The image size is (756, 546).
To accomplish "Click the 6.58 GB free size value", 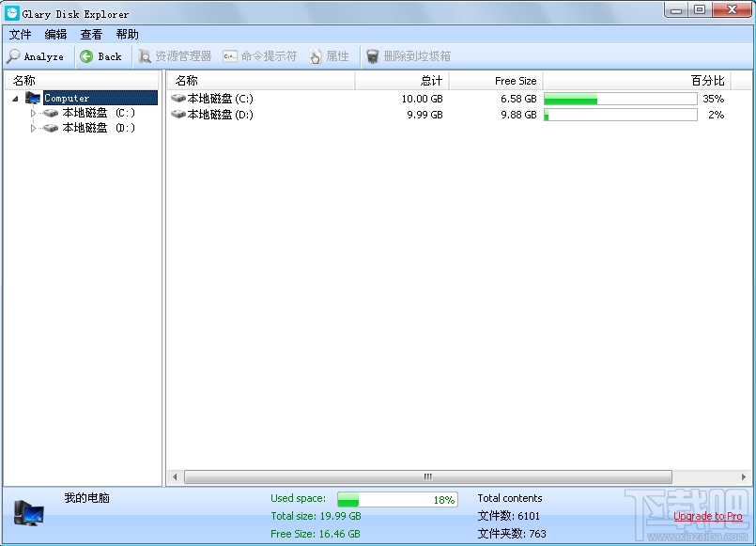I will [x=518, y=99].
